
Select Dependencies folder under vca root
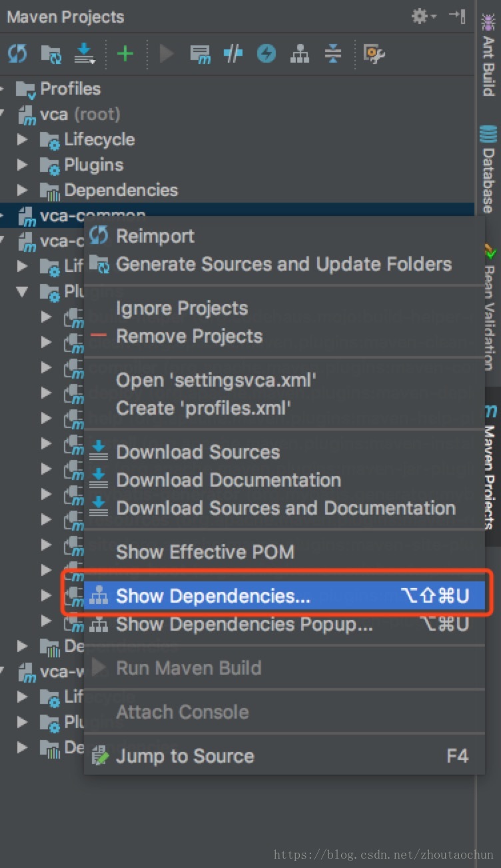click(x=109, y=190)
